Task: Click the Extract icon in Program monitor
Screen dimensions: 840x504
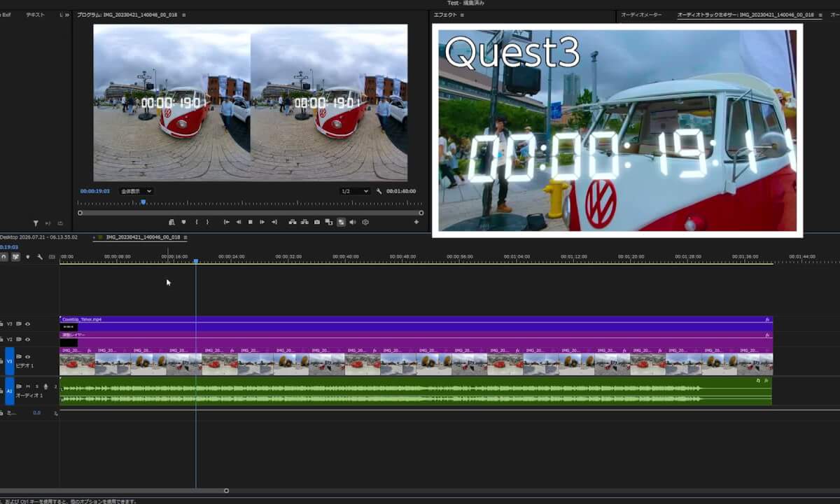Action: [304, 222]
